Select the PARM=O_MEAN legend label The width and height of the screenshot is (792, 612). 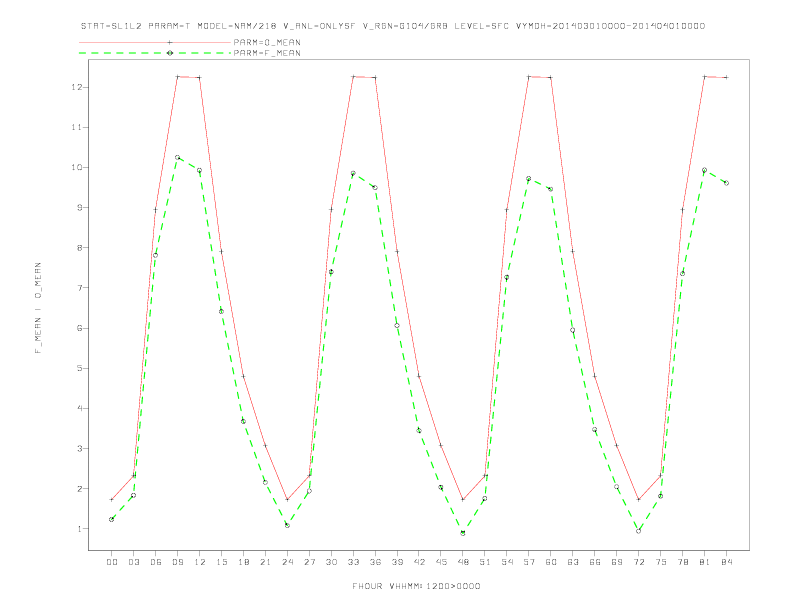point(267,42)
